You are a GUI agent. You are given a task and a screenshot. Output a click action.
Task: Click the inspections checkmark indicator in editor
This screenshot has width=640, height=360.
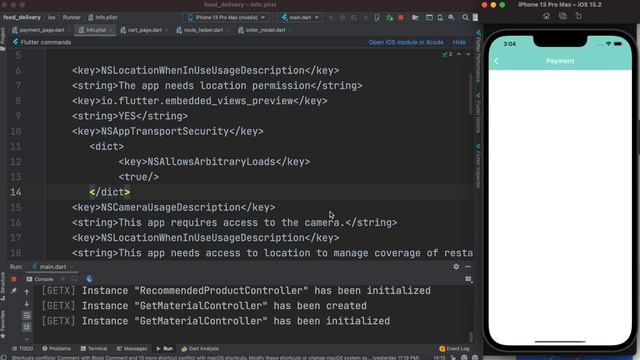tap(447, 54)
